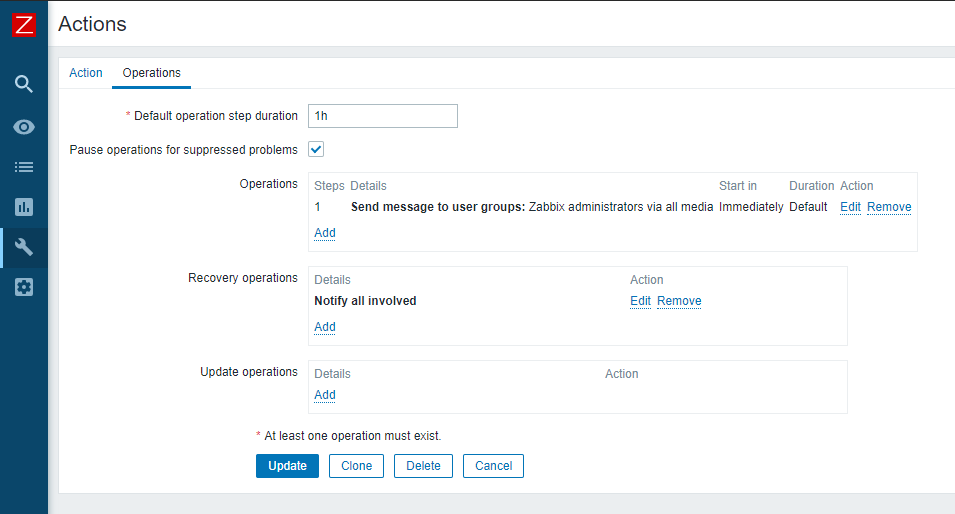955x514 pixels.
Task: Remove the Notify all involved recovery operation
Action: 679,301
